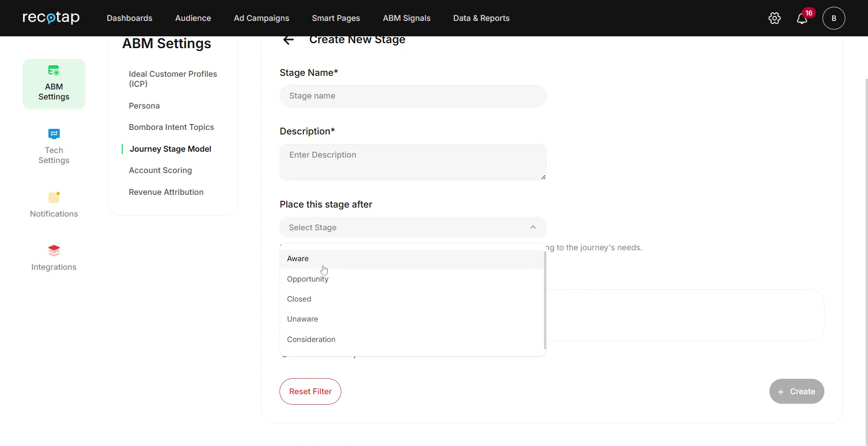The width and height of the screenshot is (868, 446).
Task: Click the notification bell showing 16
Action: tap(803, 18)
